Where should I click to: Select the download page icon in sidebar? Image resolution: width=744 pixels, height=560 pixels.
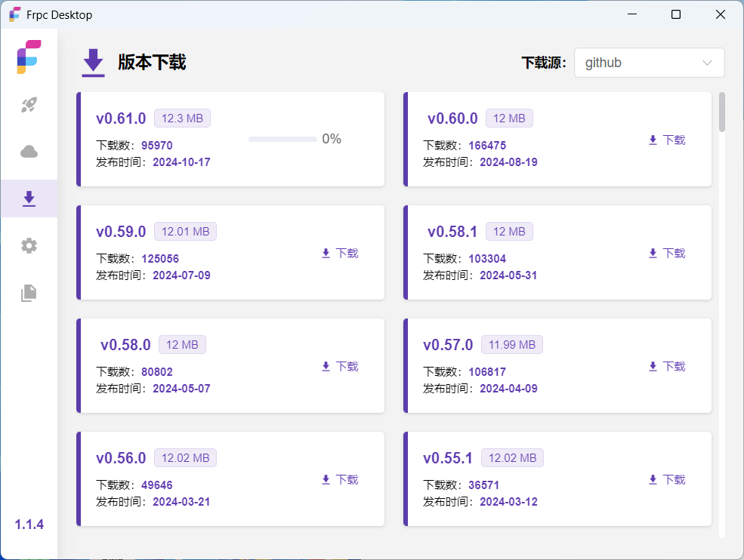tap(29, 198)
